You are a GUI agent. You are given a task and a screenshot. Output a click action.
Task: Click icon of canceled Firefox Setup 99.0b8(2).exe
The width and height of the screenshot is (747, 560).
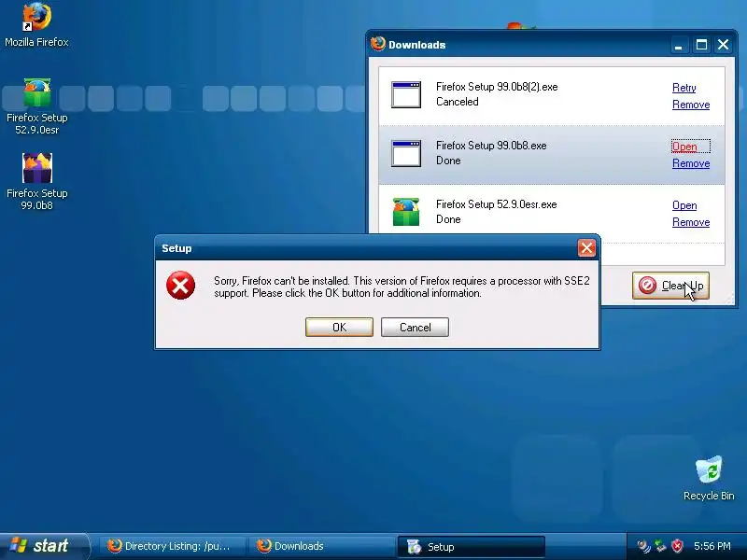coord(406,94)
